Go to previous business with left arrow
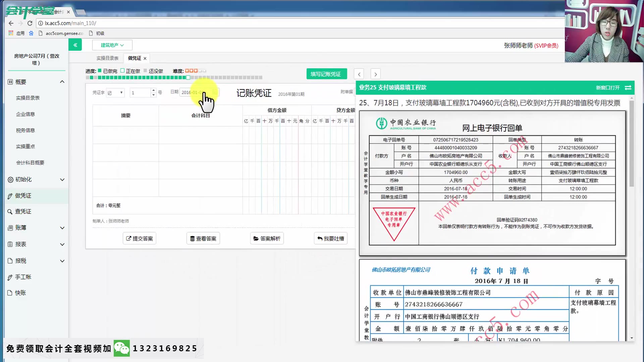 click(x=359, y=74)
